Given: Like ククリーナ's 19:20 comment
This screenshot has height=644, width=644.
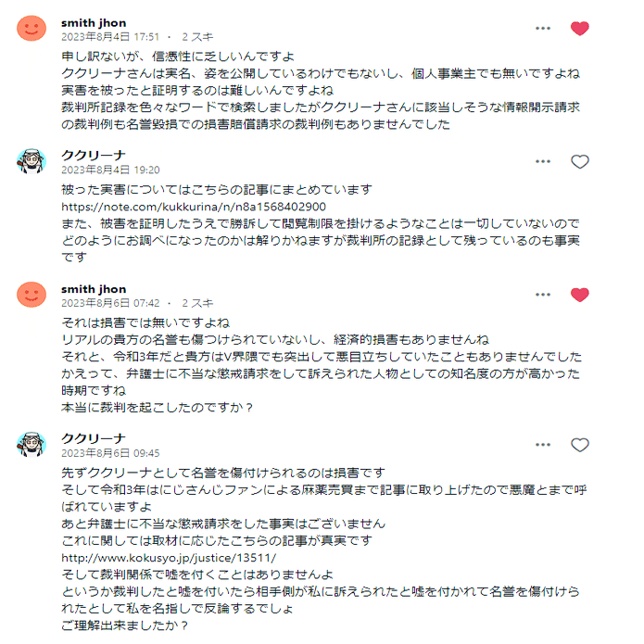Looking at the screenshot, I should tap(580, 162).
